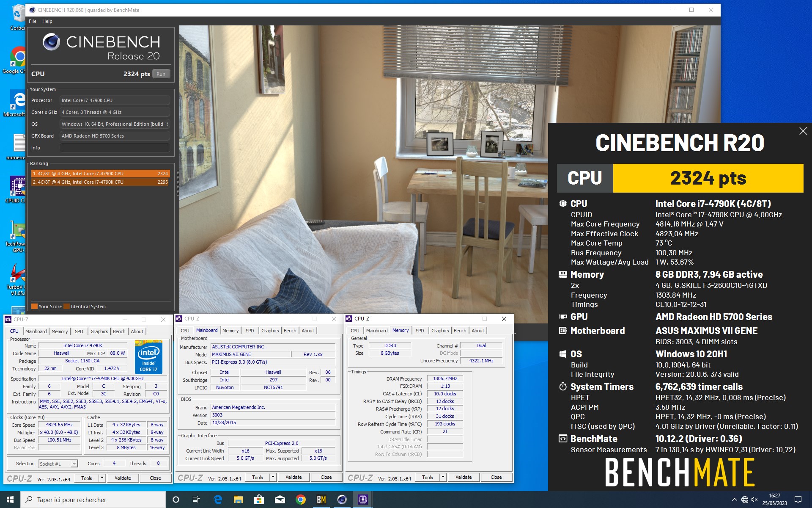Click Tools button in left CPU-Z window
This screenshot has height=508, width=812.
[x=87, y=478]
